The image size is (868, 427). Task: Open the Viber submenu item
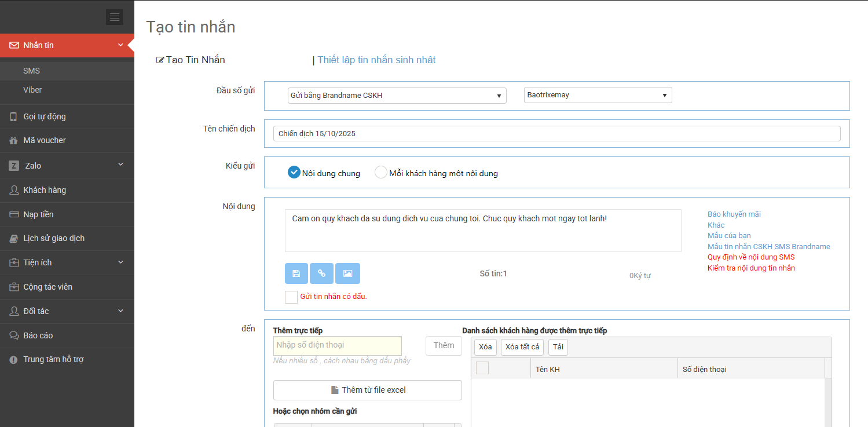point(32,90)
